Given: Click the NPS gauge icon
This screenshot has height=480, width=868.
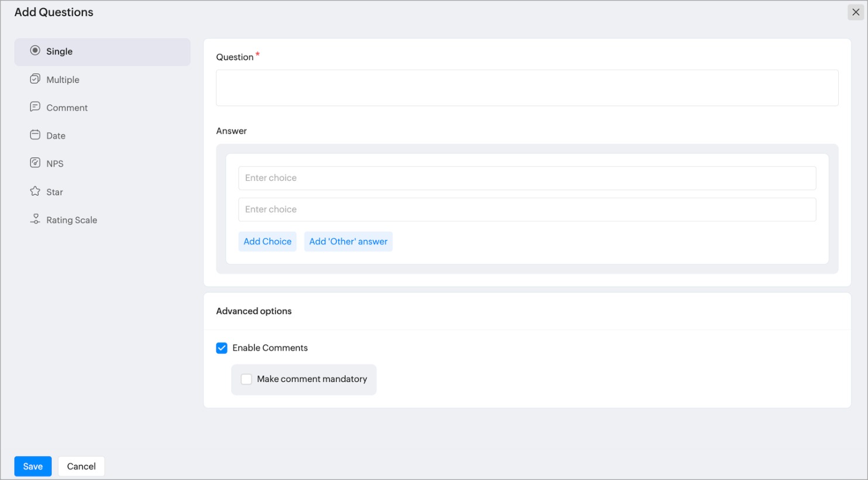Looking at the screenshot, I should click(35, 163).
